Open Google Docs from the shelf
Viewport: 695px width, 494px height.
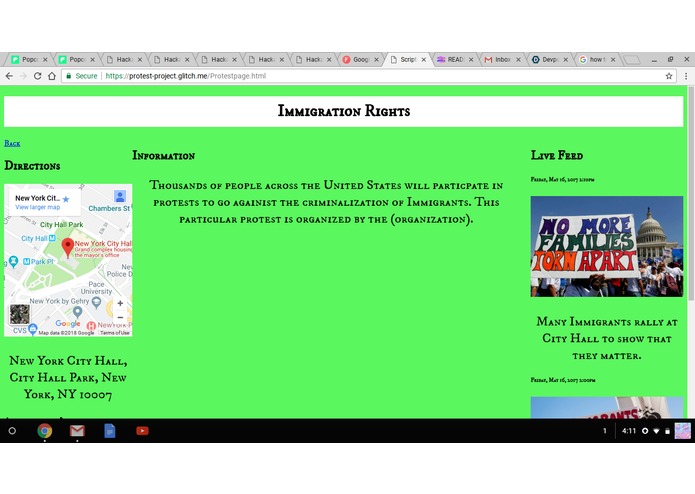[109, 431]
